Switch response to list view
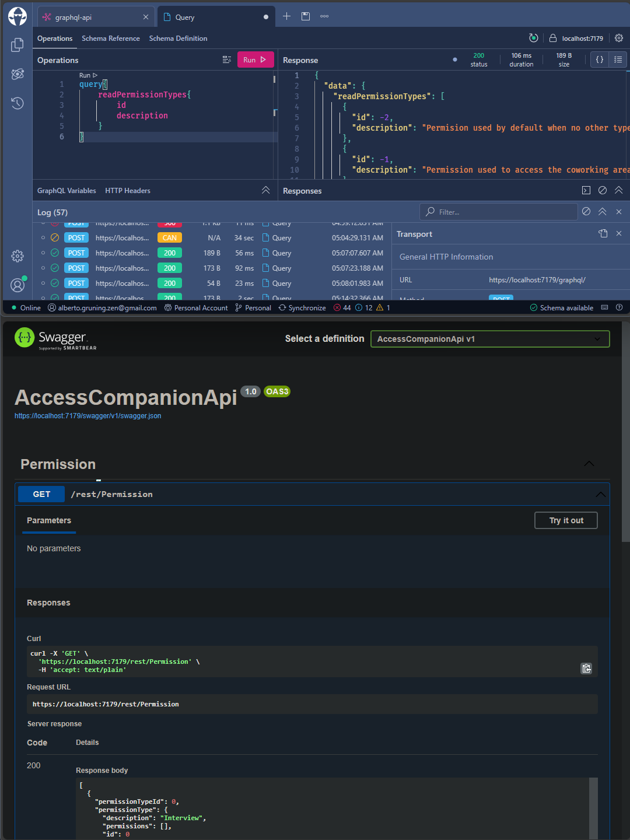 (x=618, y=60)
